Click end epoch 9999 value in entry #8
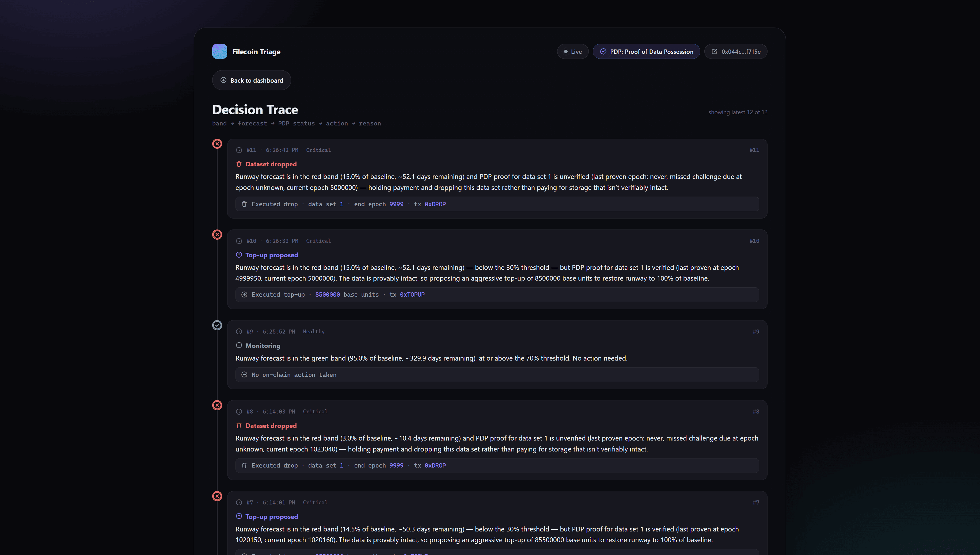The height and width of the screenshot is (555, 980). tap(396, 465)
